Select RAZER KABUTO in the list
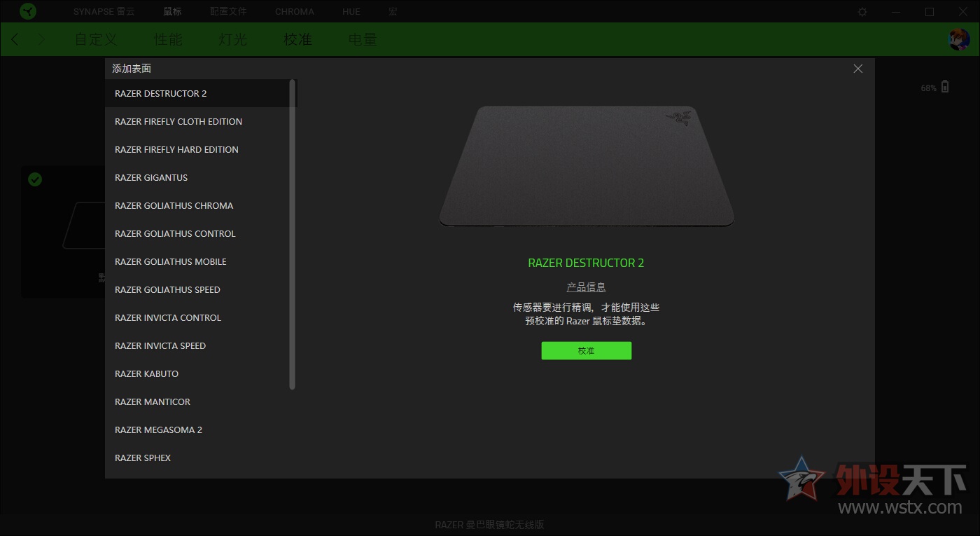The height and width of the screenshot is (536, 980). [x=197, y=373]
